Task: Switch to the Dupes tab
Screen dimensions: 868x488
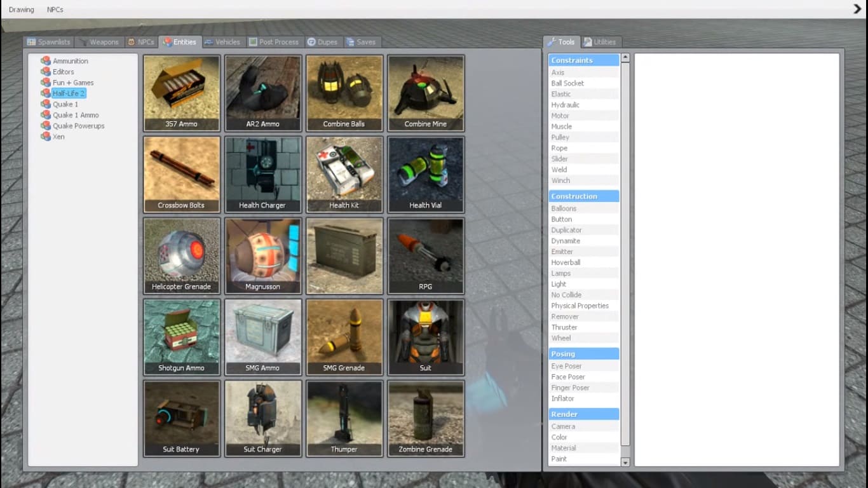Action: coord(323,42)
